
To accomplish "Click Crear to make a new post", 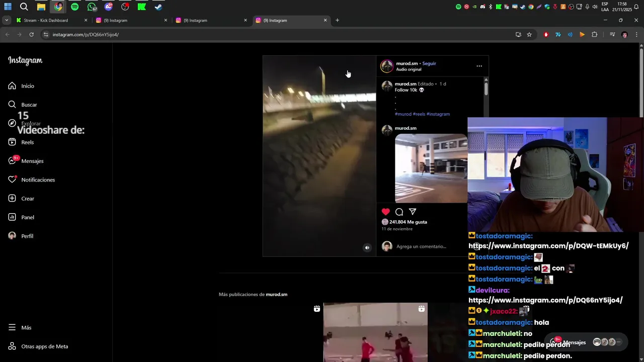I will pyautogui.click(x=21, y=199).
